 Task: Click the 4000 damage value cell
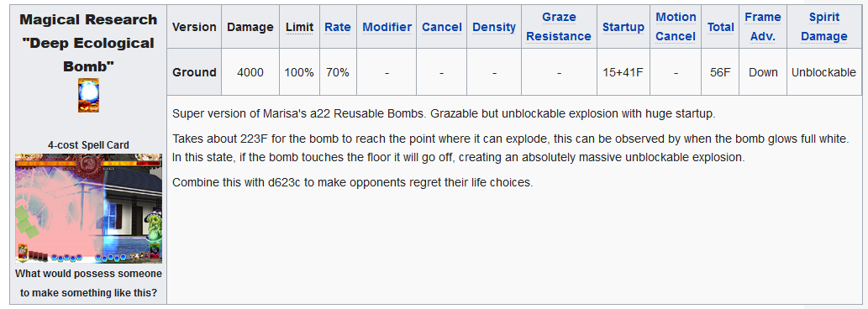pyautogui.click(x=250, y=72)
